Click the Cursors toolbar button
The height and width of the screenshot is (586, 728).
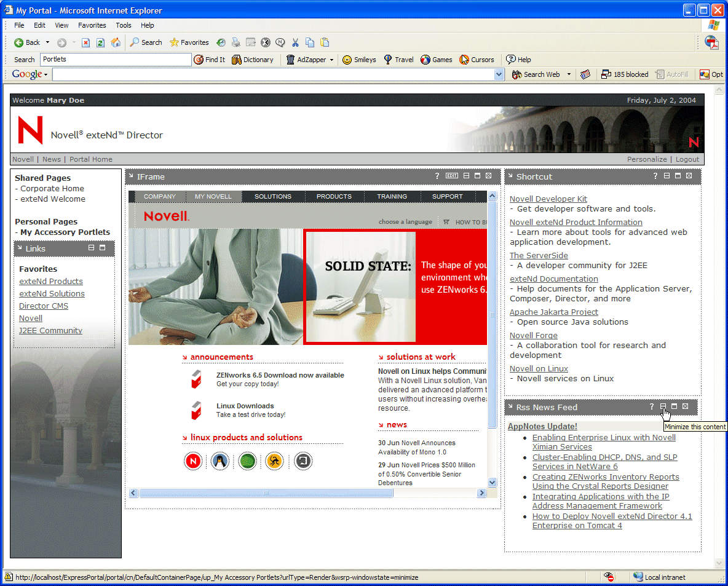[477, 60]
